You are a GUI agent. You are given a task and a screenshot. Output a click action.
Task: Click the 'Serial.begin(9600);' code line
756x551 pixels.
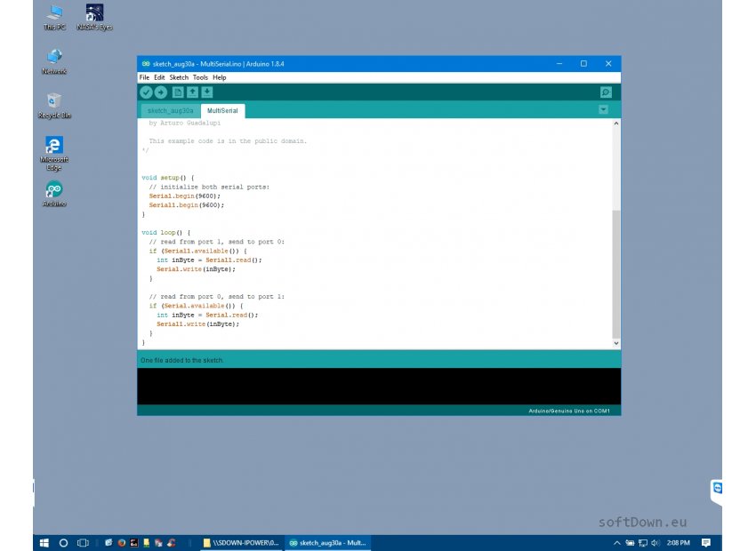[x=184, y=196]
